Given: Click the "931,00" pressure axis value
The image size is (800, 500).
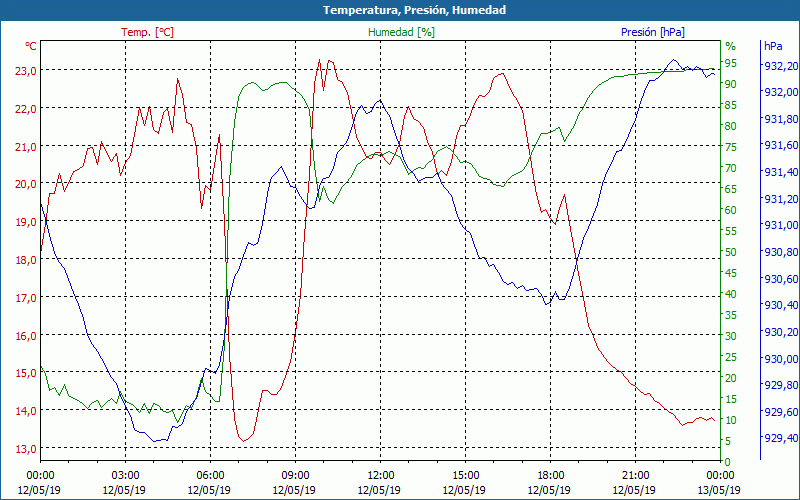Looking at the screenshot, I should pos(779,225).
